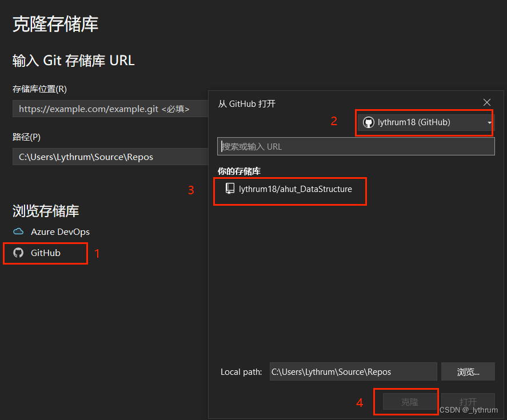This screenshot has width=507, height=420.
Task: Click the 浏览存储库 section heading
Action: (x=46, y=211)
